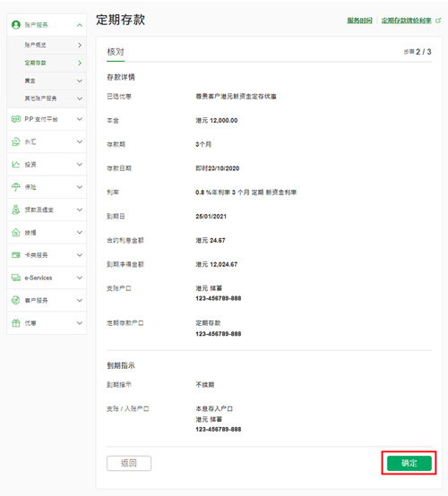Screen dimensions: 448x496
Task: Click the 保险 umbrella icon
Action: pyautogui.click(x=16, y=187)
